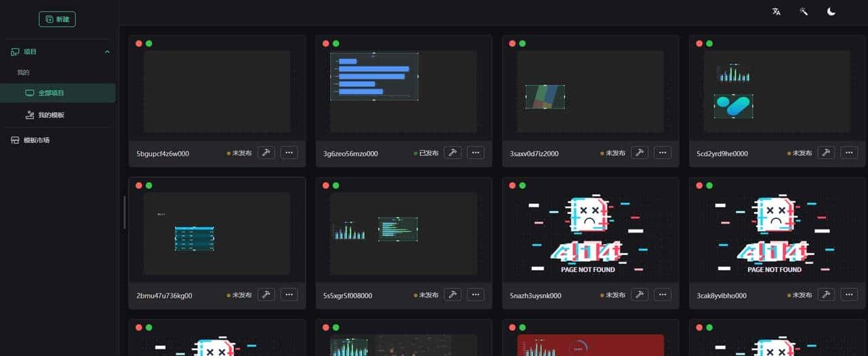Screen dimensions: 868x356
Task: Select 我的模板 in the sidebar
Action: coord(51,115)
